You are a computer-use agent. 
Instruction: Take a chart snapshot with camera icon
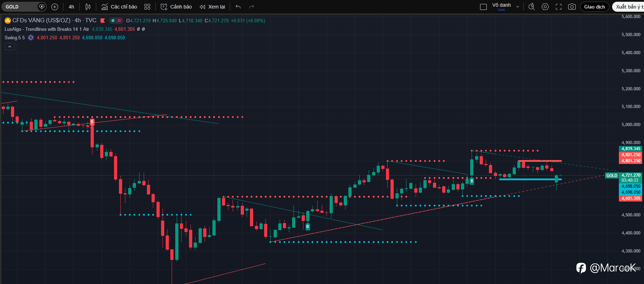(572, 7)
